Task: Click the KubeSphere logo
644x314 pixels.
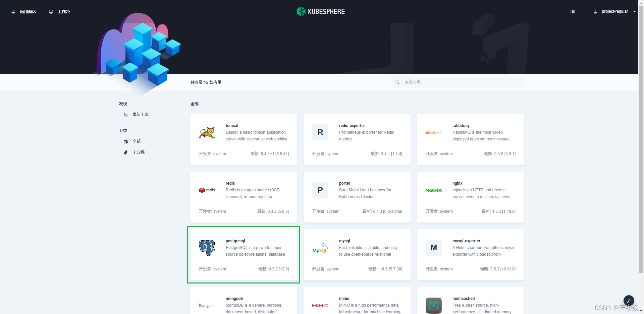Action: 321,11
